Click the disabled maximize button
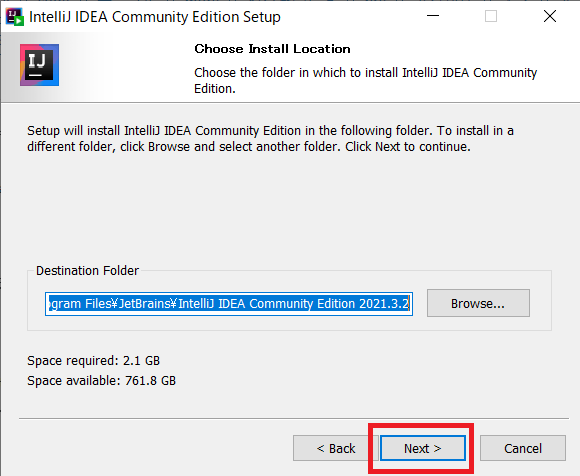Screen dimensions: 580x476 (x=491, y=16)
